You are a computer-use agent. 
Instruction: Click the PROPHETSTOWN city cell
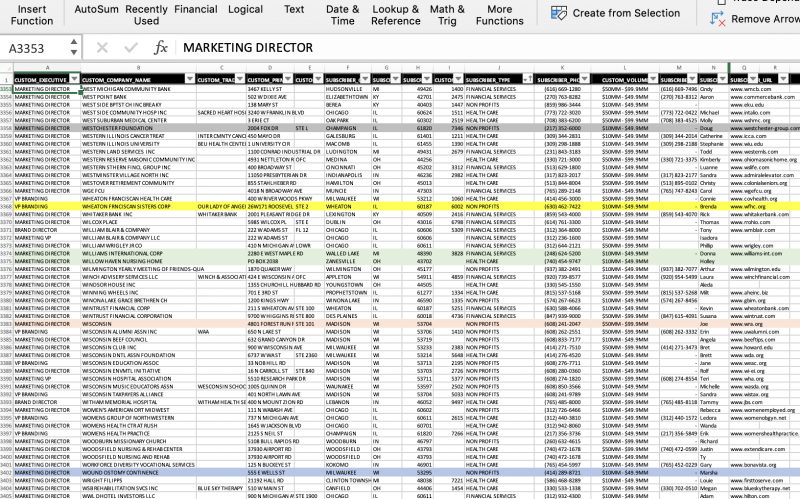coord(348,293)
